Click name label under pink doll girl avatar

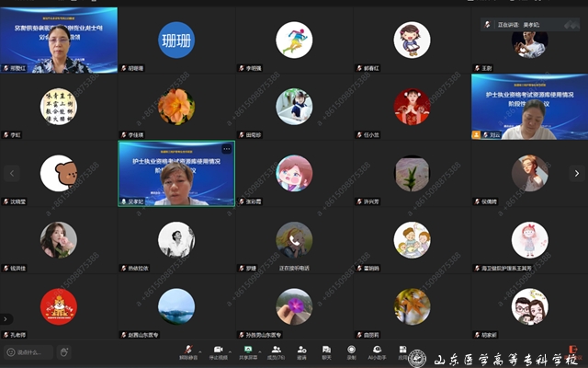(x=506, y=268)
